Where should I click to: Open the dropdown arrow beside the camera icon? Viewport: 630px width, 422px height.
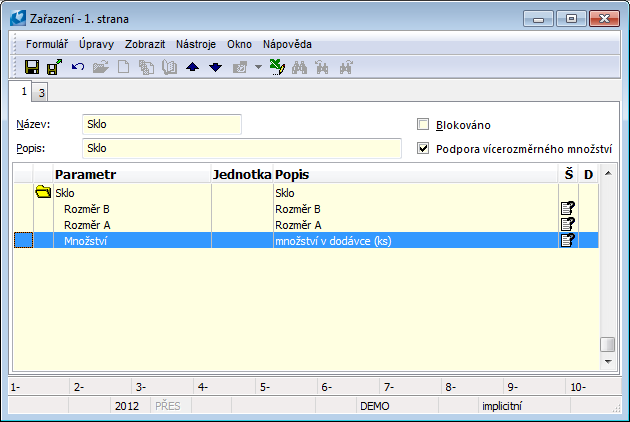click(258, 67)
